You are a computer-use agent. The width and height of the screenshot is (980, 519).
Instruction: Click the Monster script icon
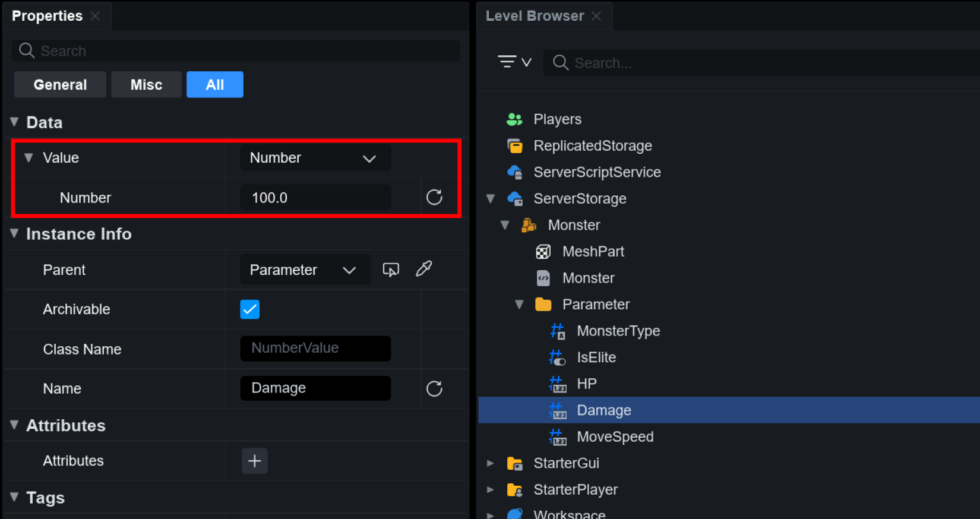pos(543,278)
